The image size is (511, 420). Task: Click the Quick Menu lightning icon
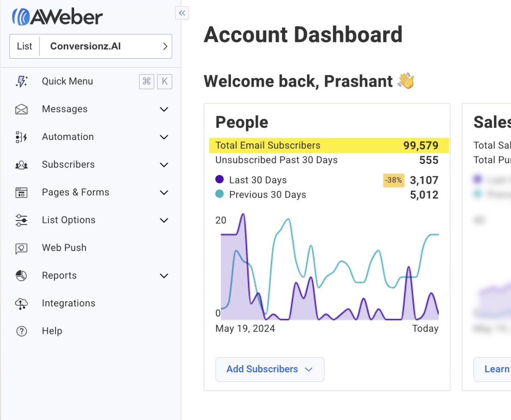coord(21,81)
